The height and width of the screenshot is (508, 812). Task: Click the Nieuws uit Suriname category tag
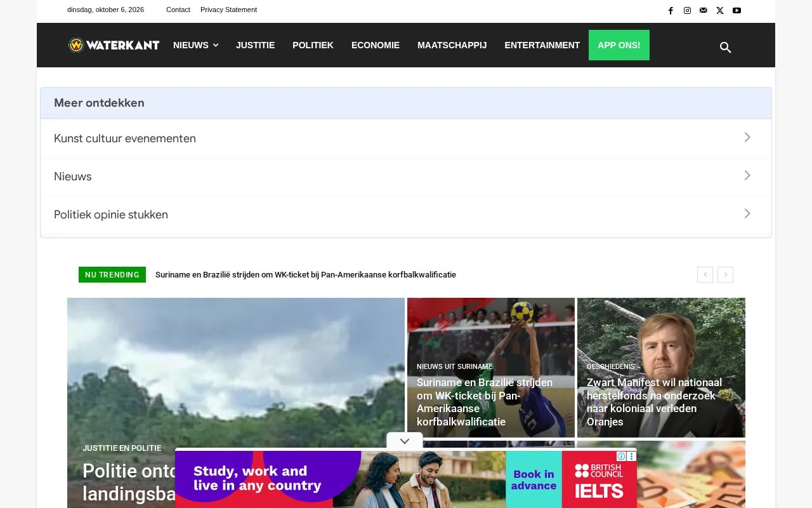[455, 366]
